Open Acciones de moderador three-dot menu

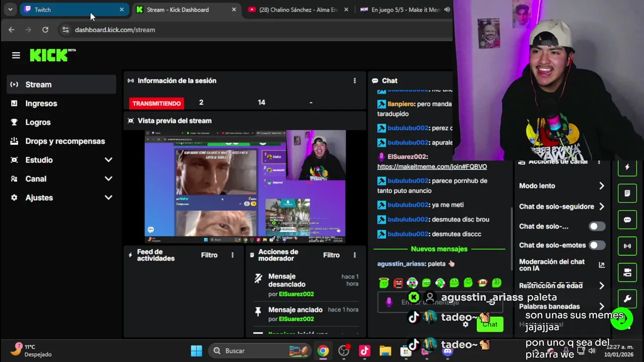pos(355,255)
